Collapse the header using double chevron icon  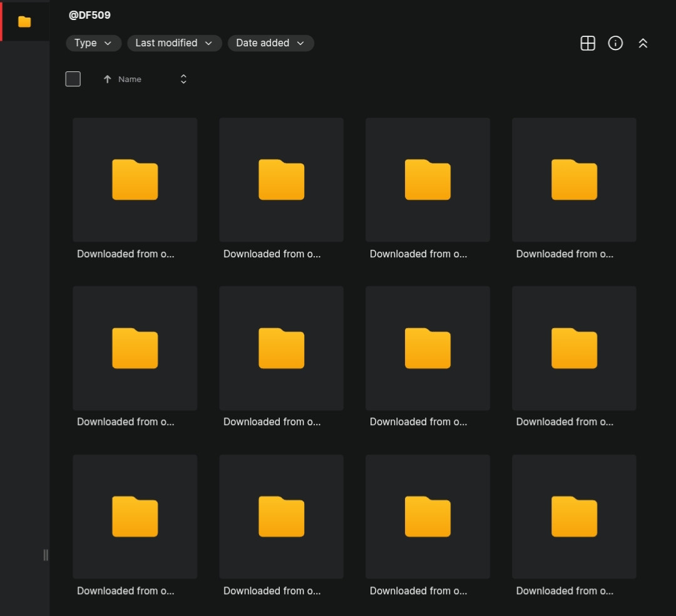643,43
